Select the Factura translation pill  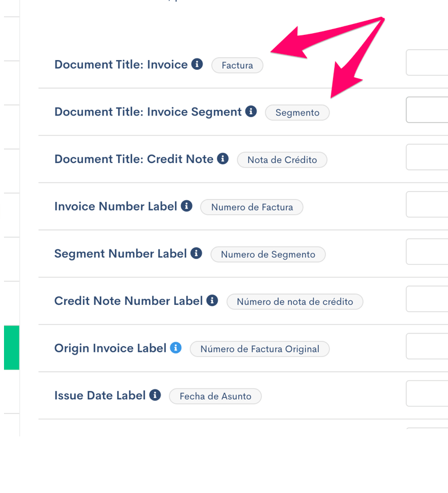click(237, 65)
